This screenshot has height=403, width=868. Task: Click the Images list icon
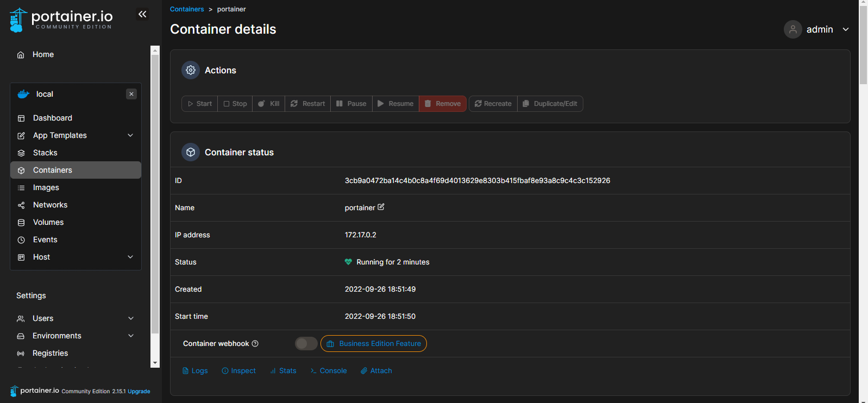click(x=21, y=188)
